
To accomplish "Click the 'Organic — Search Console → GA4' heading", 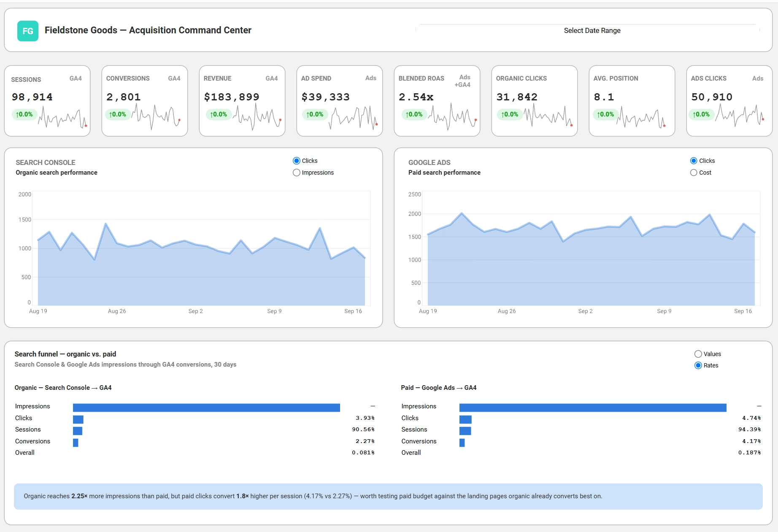I will (63, 388).
